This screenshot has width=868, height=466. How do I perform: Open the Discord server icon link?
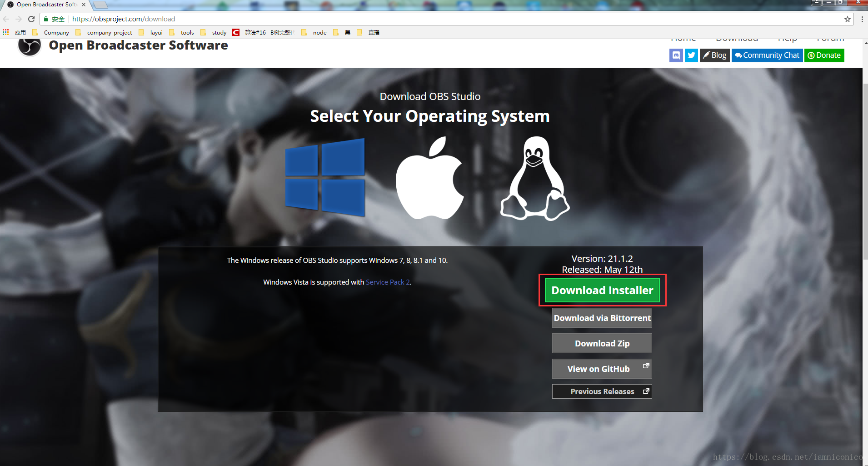pyautogui.click(x=676, y=55)
